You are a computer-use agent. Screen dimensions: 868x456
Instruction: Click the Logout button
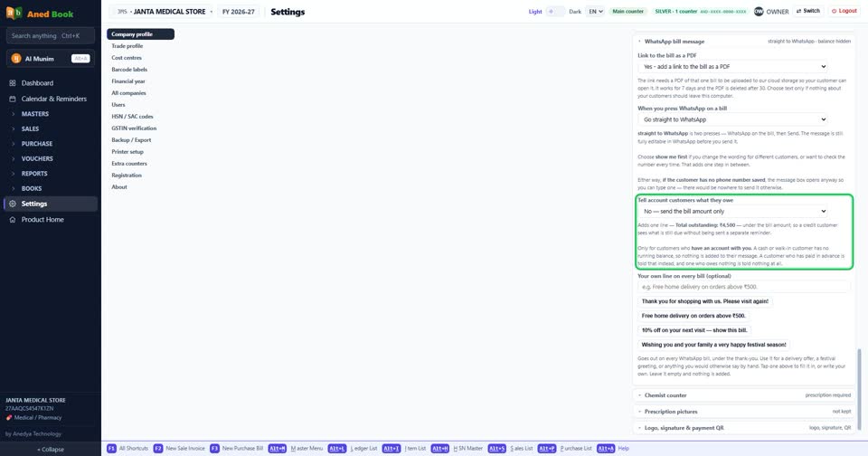coord(844,11)
